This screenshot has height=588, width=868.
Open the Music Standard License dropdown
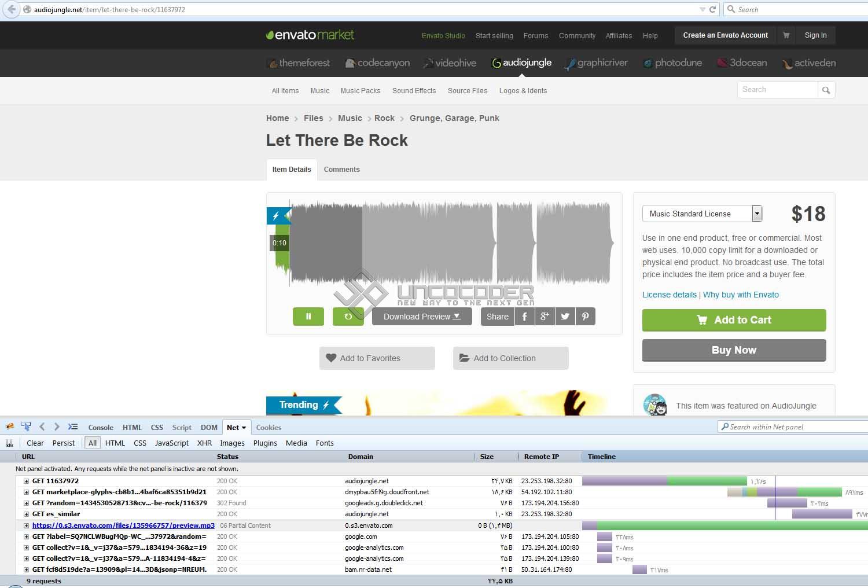[x=702, y=214]
